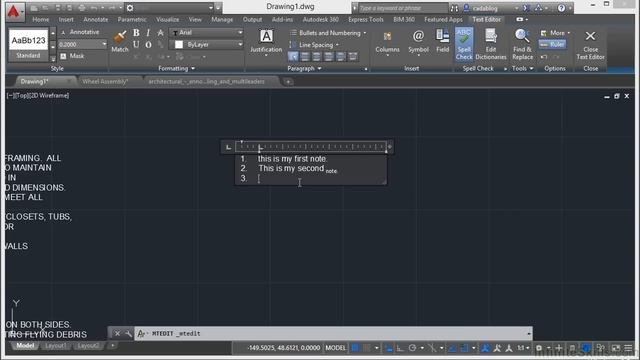Toggle Underline formatting
640x360 pixels.
pos(136,44)
